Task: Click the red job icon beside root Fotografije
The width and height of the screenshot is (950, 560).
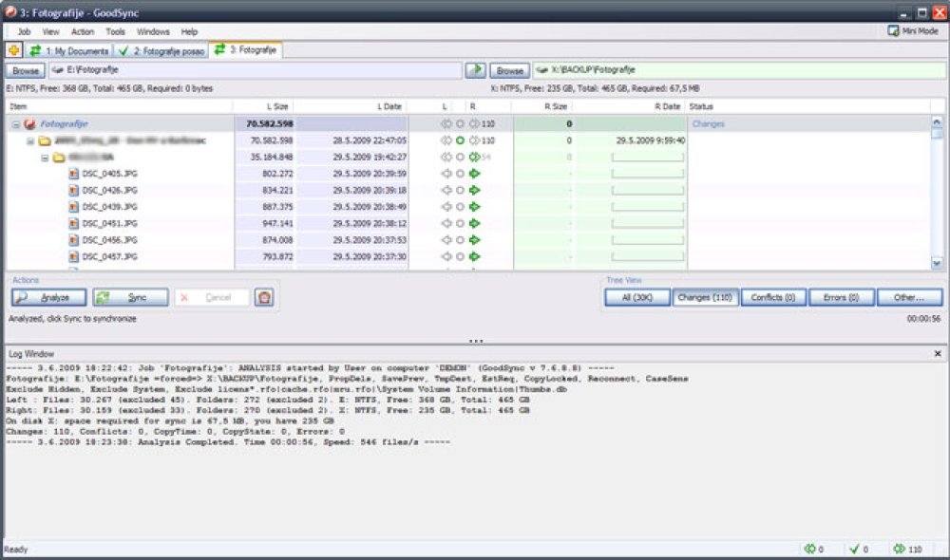Action: tap(29, 124)
